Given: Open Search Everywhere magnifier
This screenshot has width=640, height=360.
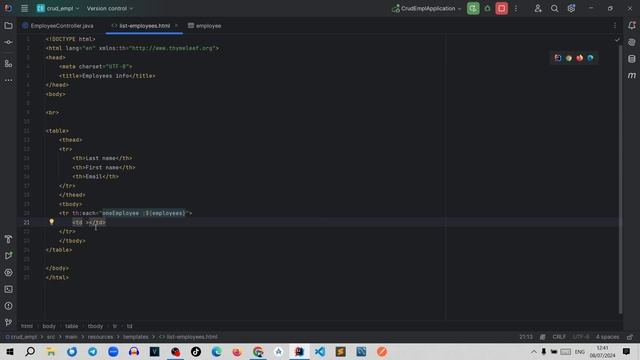Looking at the screenshot, I should [x=554, y=9].
